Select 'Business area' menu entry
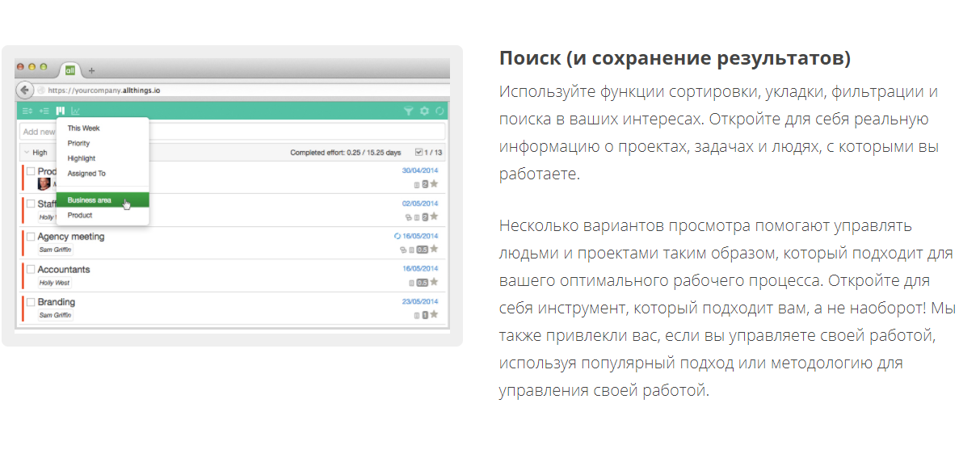This screenshot has height=458, width=980. point(103,200)
